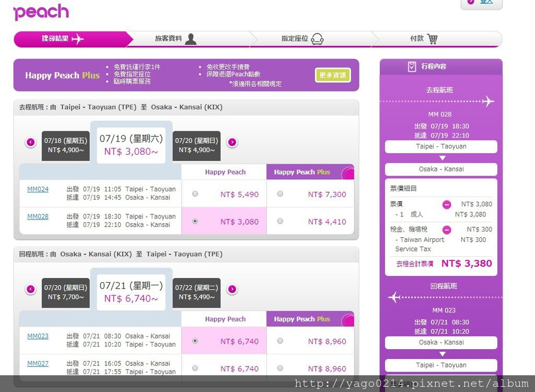The image size is (535, 392).
Task: Choose return date 07/21 (星期一)
Action: [131, 292]
